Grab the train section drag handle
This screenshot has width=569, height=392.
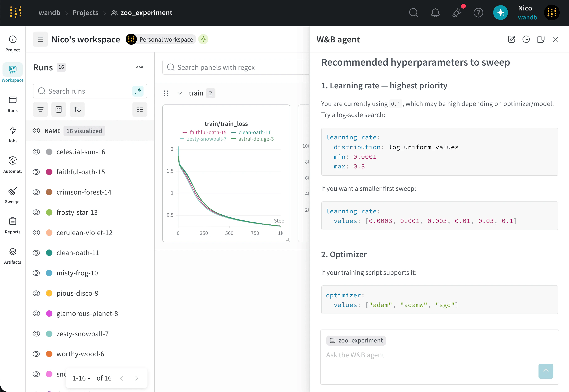[x=166, y=93]
